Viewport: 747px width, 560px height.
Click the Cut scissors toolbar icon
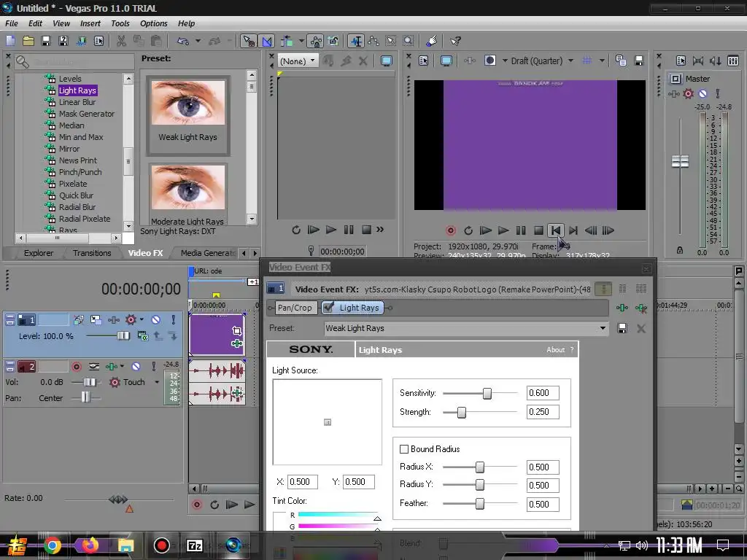pos(122,41)
